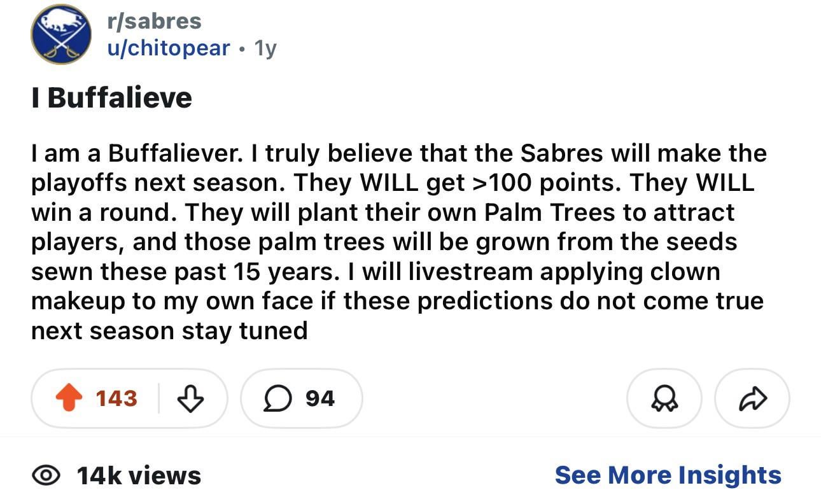The image size is (821, 504).
Task: Click the speech bubble comments icon
Action: 276,398
